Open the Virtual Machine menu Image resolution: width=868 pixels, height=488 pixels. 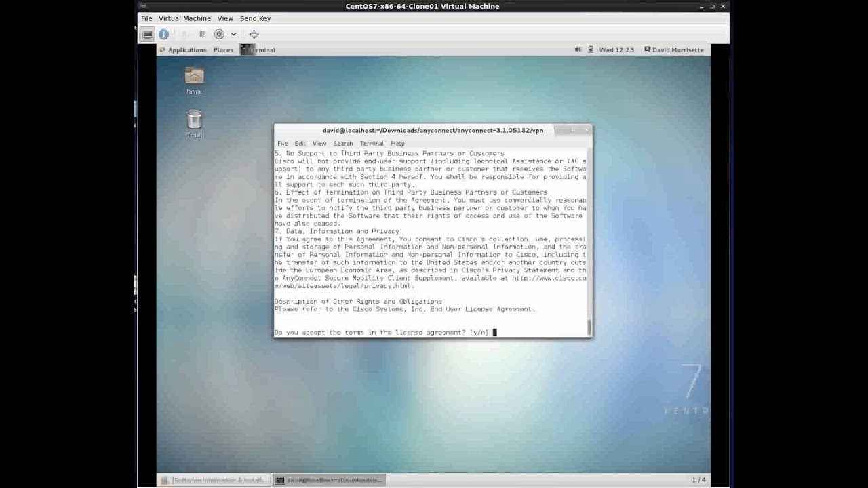click(x=184, y=18)
